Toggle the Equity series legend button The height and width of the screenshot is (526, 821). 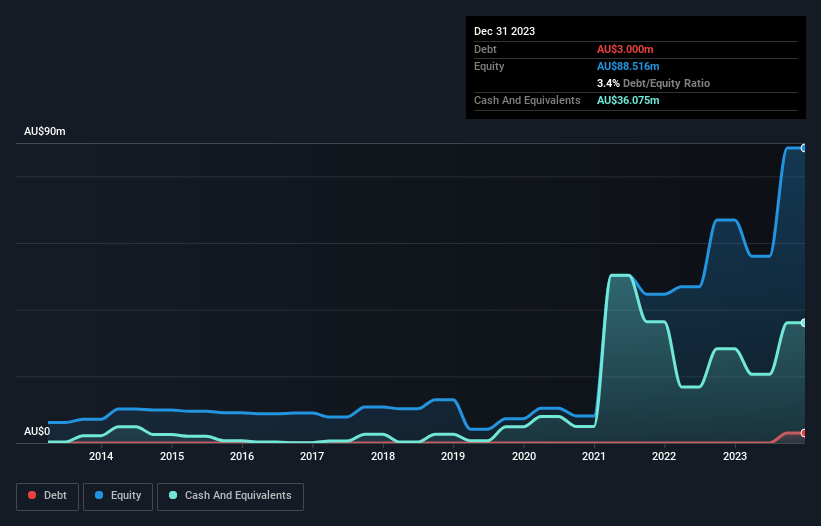point(118,496)
